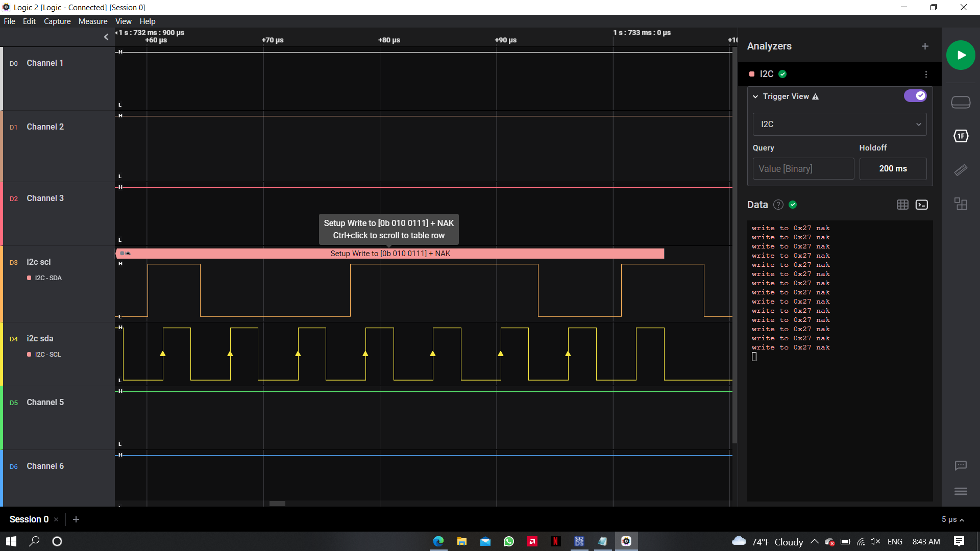Add a new session tab
Image resolution: width=980 pixels, height=551 pixels.
pyautogui.click(x=76, y=519)
